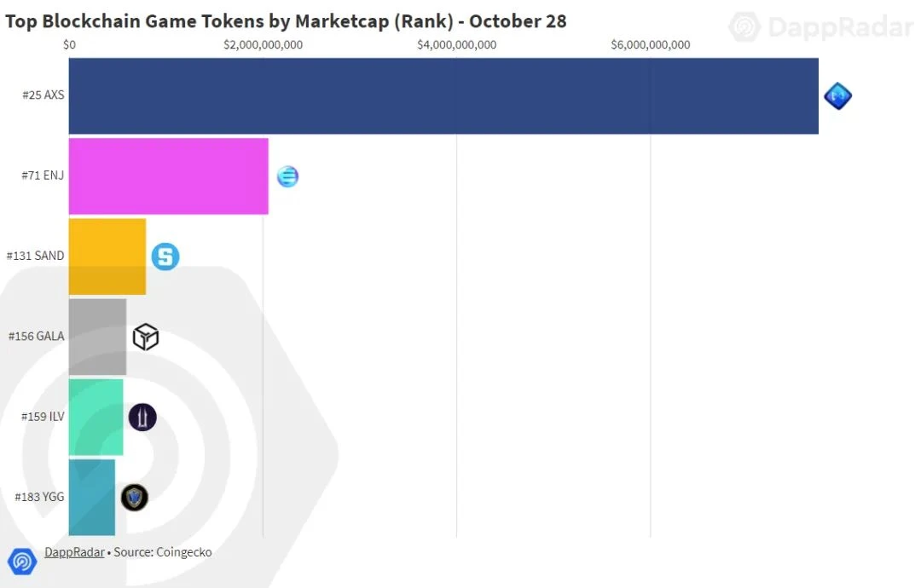Click the mint green ILV bar
This screenshot has width=921, height=588.
pyautogui.click(x=96, y=418)
